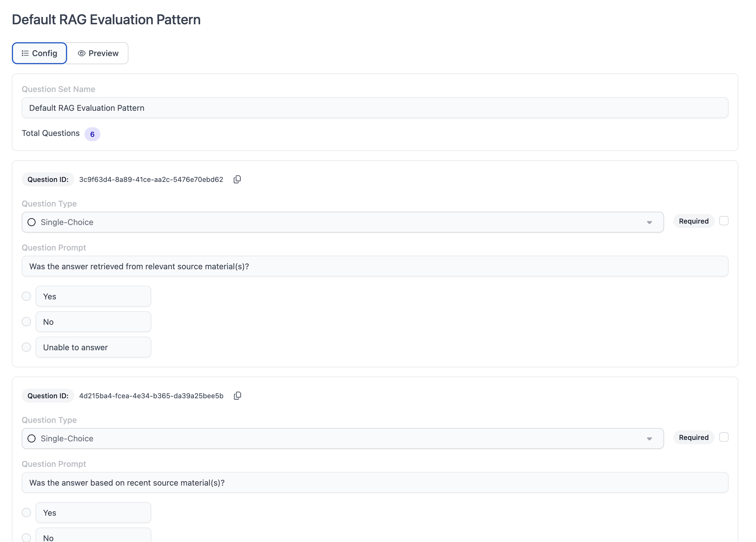The height and width of the screenshot is (542, 756).
Task: Select Yes radio for relevant source question
Action: 26,296
